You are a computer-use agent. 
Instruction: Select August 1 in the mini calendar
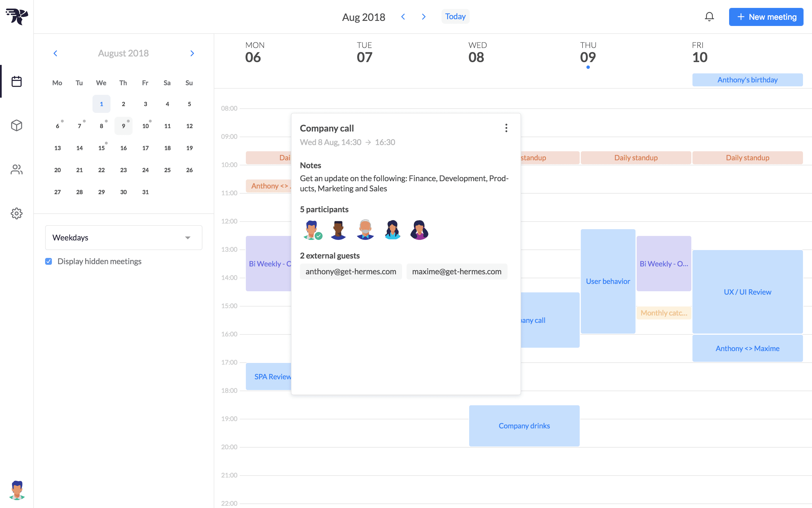[101, 104]
